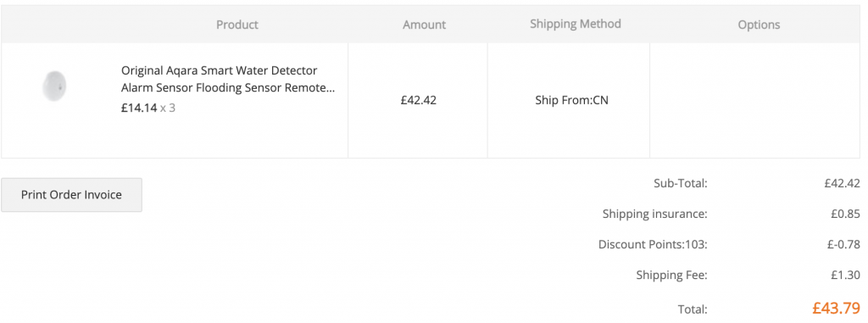Click the Shipping insurance label
The height and width of the screenshot is (323, 868).
click(x=655, y=214)
